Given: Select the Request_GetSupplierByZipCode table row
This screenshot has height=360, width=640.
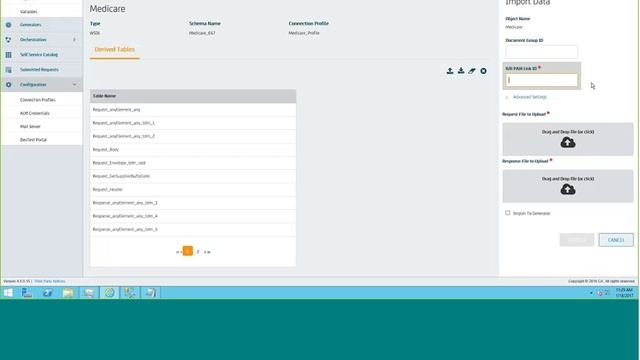Looking at the screenshot, I should (193, 176).
